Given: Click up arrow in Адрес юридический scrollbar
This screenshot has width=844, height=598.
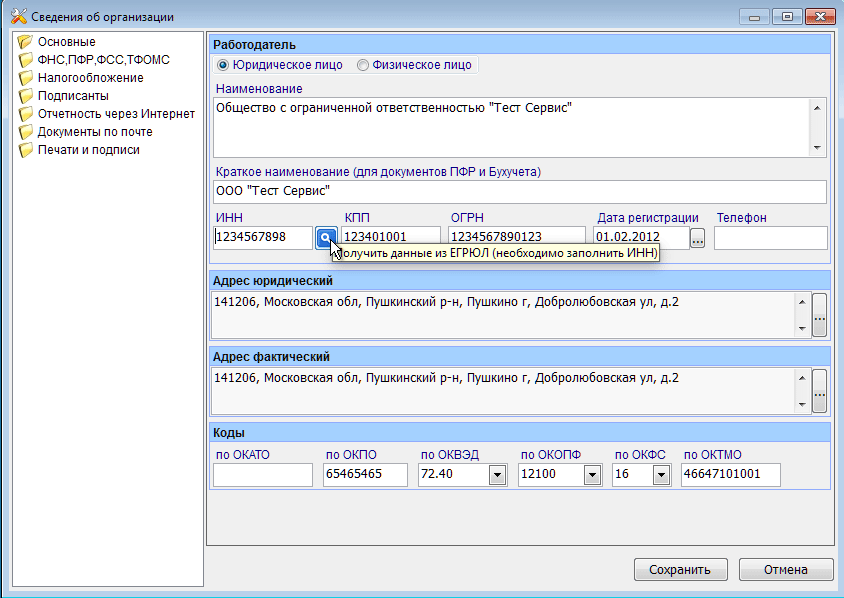Looking at the screenshot, I should click(802, 302).
